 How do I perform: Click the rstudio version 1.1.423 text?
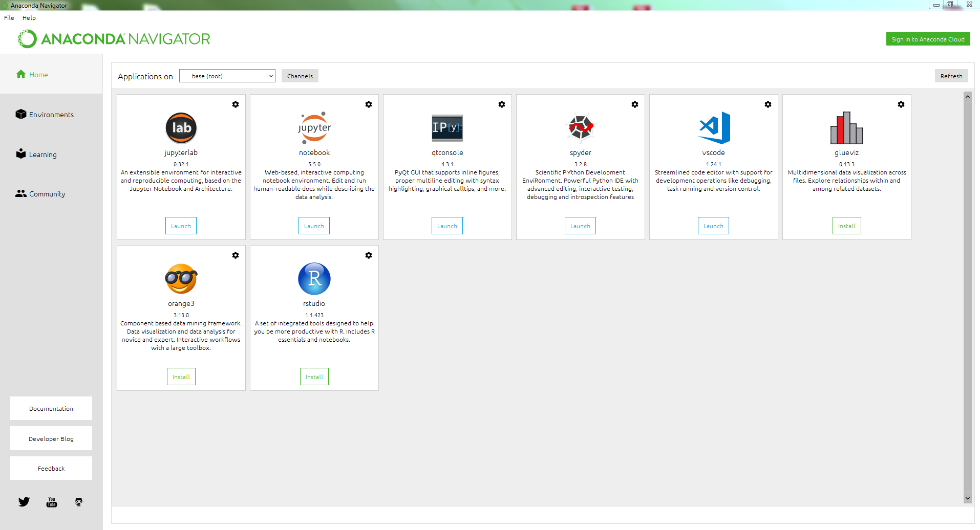click(314, 316)
